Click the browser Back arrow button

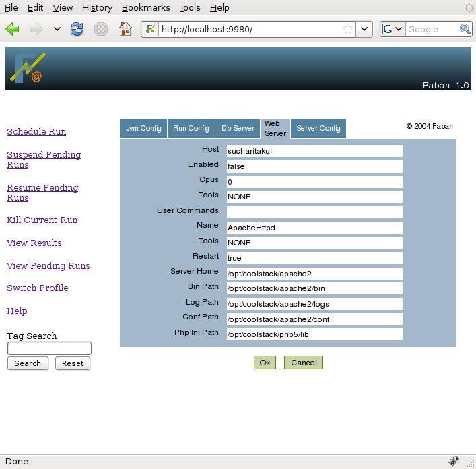coord(13,29)
